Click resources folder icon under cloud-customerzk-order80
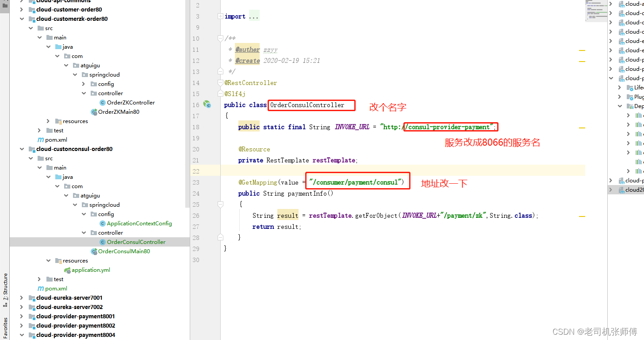Viewport: 644px width, 340px height. 58,121
